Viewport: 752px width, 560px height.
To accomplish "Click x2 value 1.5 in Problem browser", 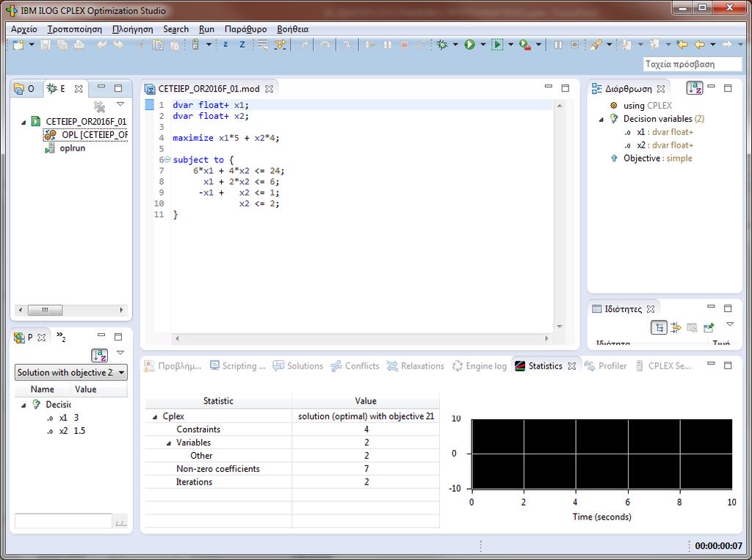I will (x=79, y=431).
